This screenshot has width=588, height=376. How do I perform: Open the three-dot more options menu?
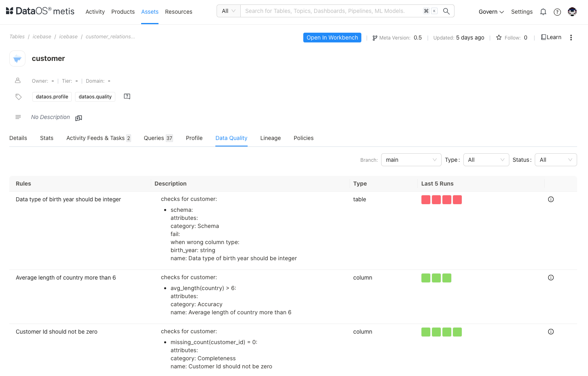pos(571,38)
